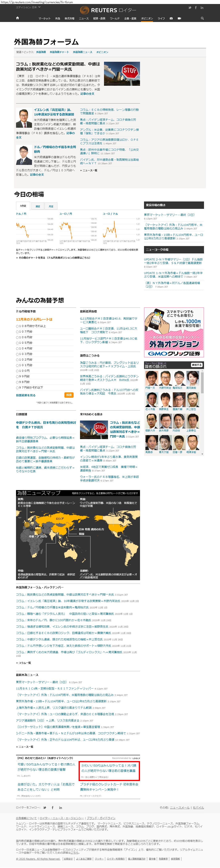
Task: Click the camera photo icon in navbar
Action: coord(171,18)
